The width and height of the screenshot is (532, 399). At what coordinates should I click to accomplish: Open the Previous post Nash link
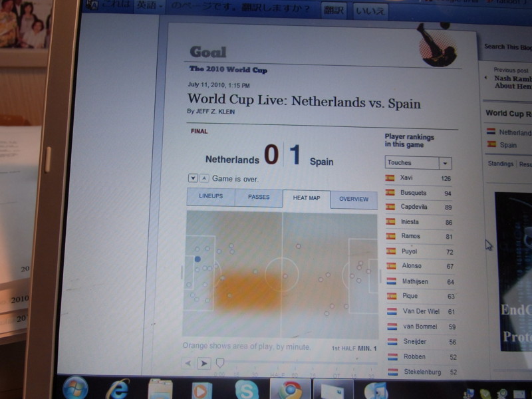point(513,82)
